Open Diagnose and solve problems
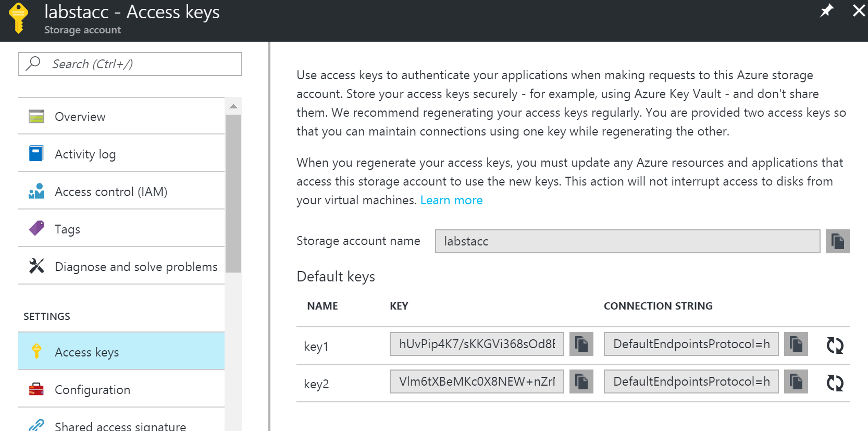868x431 pixels. pyautogui.click(x=121, y=266)
